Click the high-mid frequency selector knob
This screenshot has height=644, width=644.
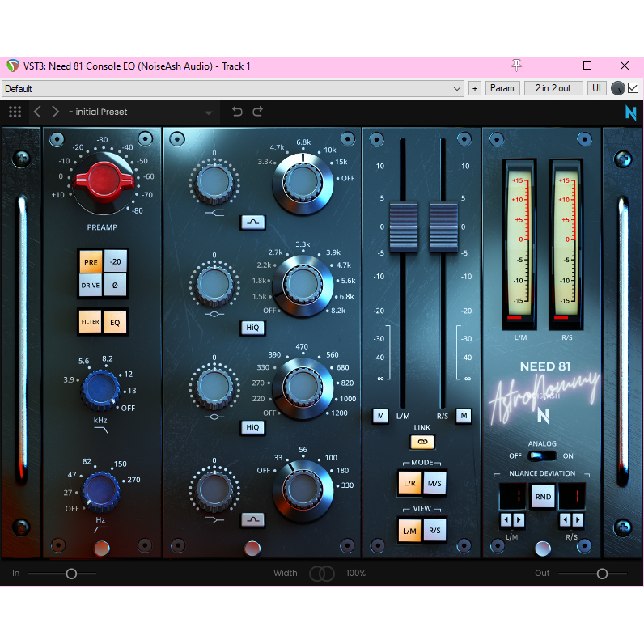coord(303,285)
